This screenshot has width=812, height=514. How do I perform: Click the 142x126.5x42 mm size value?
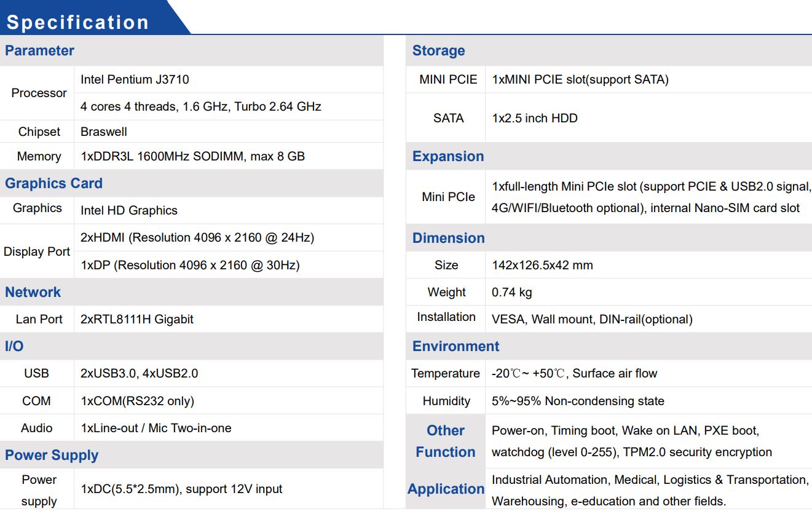click(x=542, y=265)
